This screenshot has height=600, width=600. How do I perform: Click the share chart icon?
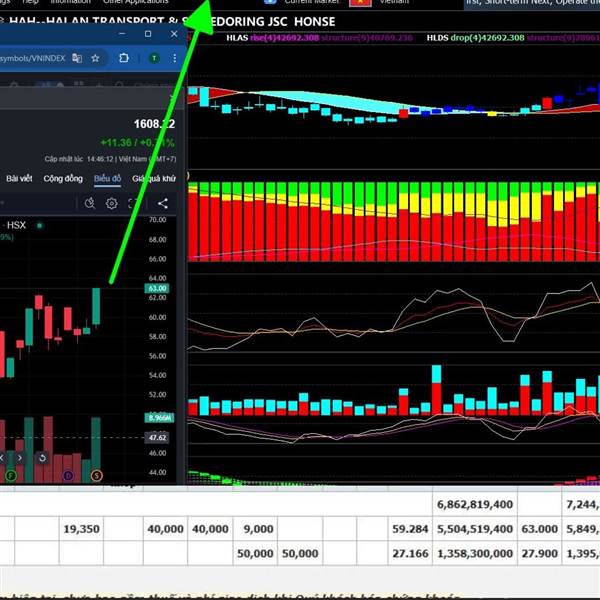[x=163, y=203]
